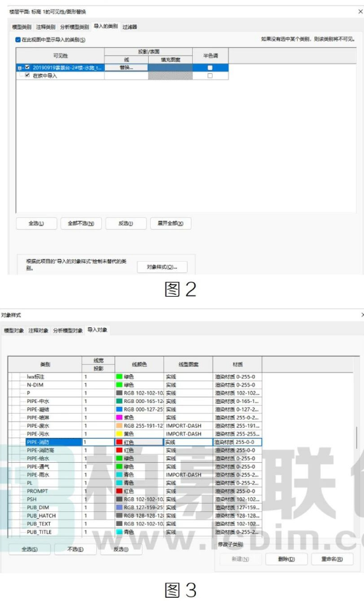
Task: Click yellow color swatch of PIPE-污水 row
Action: pos(119,434)
